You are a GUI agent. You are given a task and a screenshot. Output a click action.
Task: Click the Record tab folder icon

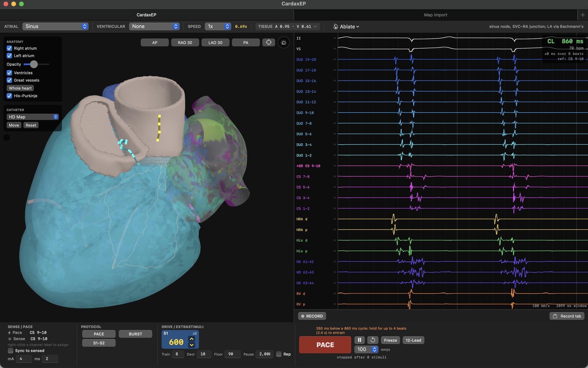pyautogui.click(x=555, y=316)
